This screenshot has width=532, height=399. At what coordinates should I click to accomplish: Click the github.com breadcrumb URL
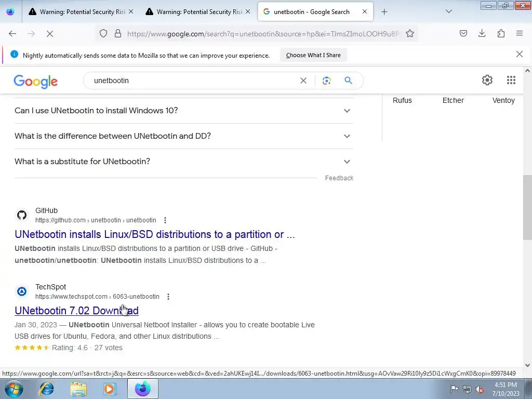click(x=96, y=220)
